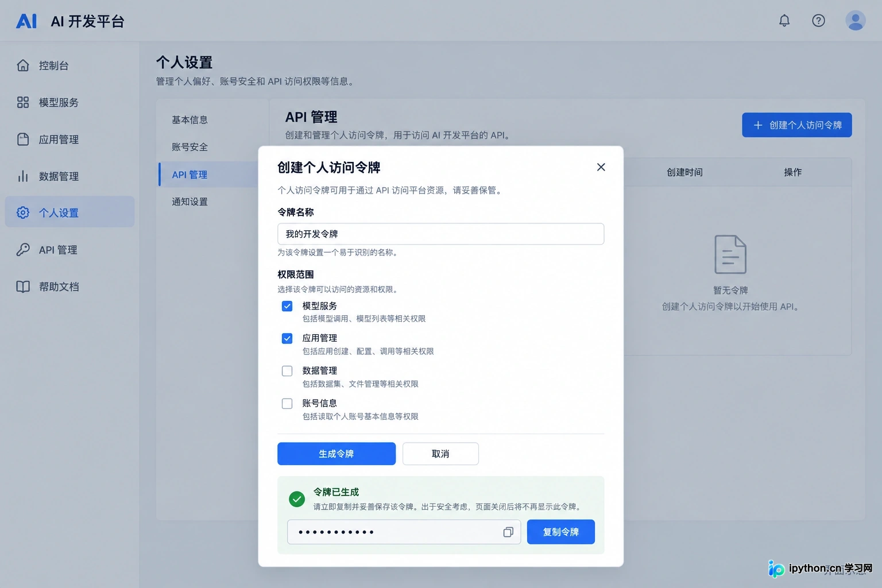
Task: Click the 暂无令牌 empty-state text
Action: [730, 291]
